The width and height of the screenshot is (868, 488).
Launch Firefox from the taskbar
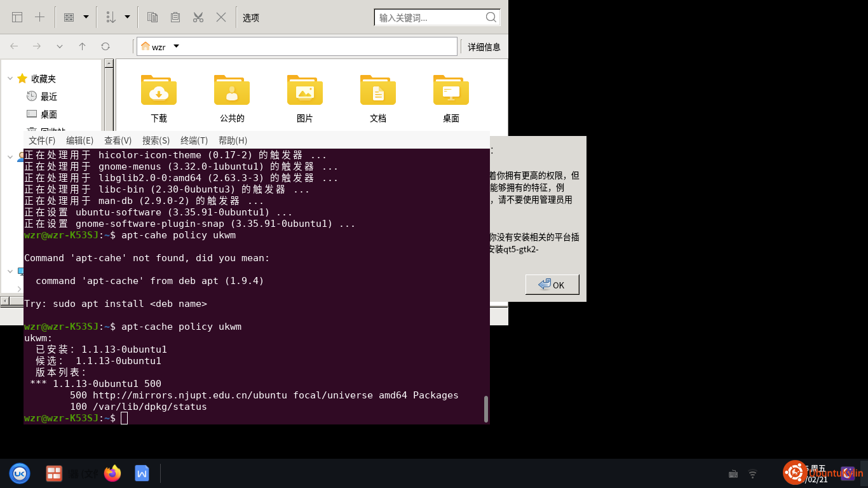click(x=112, y=473)
